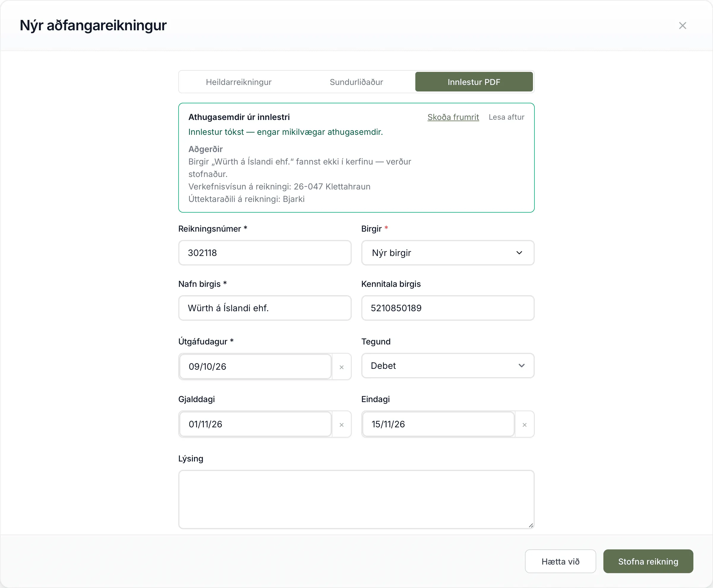Focus the Reikningsnúmer field with 302118
This screenshot has width=713, height=588.
point(265,253)
